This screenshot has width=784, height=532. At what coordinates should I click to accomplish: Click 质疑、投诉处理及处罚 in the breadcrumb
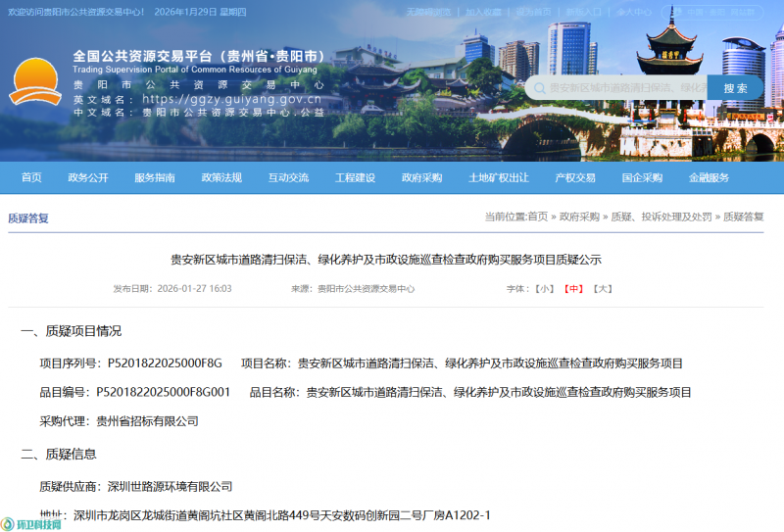click(661, 218)
